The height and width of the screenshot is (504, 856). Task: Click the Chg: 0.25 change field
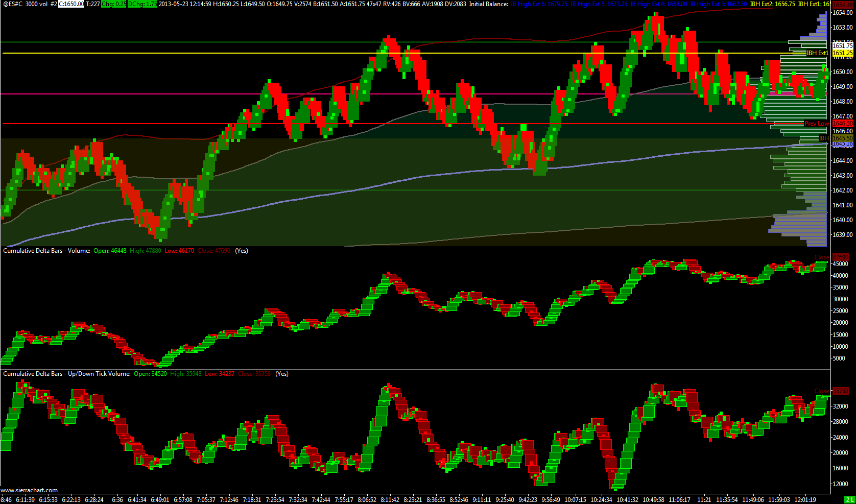click(x=114, y=4)
